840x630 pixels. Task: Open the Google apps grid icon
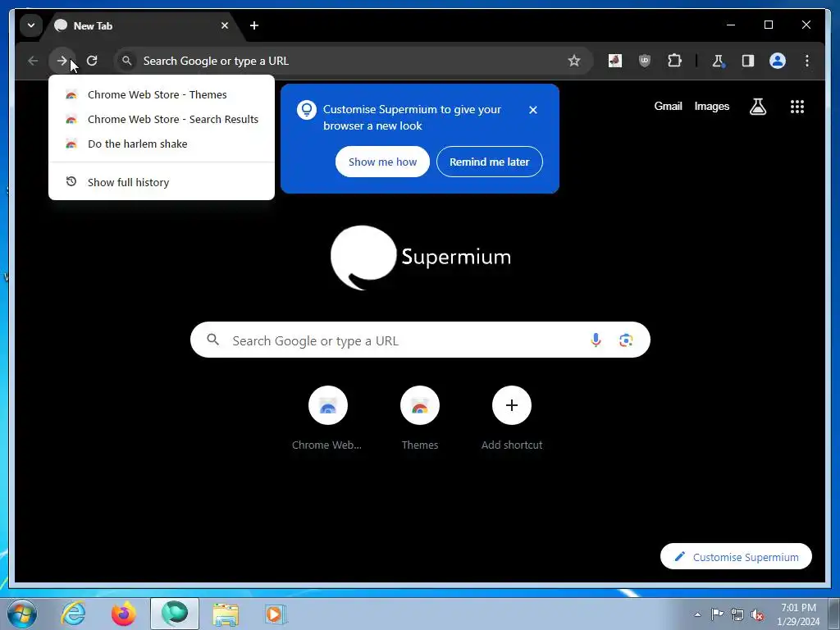[797, 107]
